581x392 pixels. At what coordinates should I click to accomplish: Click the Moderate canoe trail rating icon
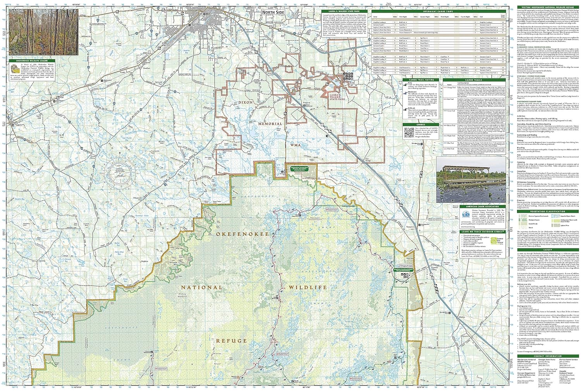(405, 93)
